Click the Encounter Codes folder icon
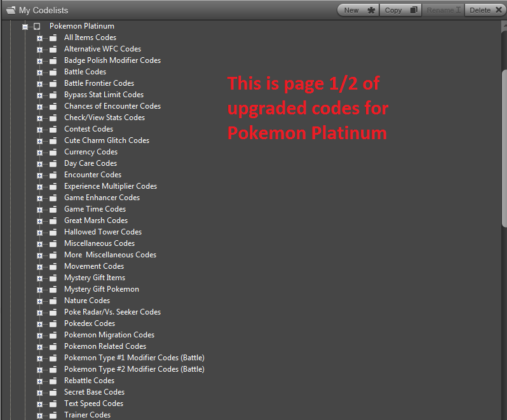Viewport: 507px width, 420px height. coord(53,175)
